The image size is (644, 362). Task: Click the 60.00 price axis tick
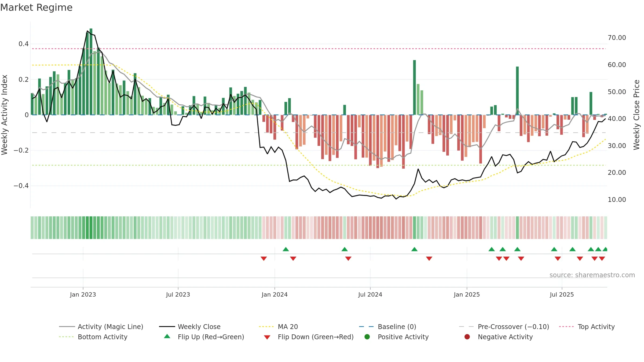[617, 65]
